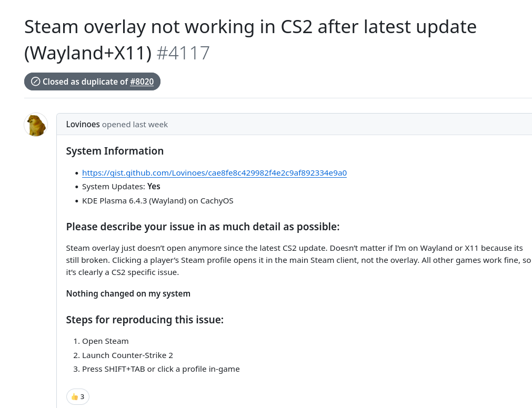This screenshot has width=532, height=408.
Task: Open duplicate issue #8020 link
Action: coord(142,81)
